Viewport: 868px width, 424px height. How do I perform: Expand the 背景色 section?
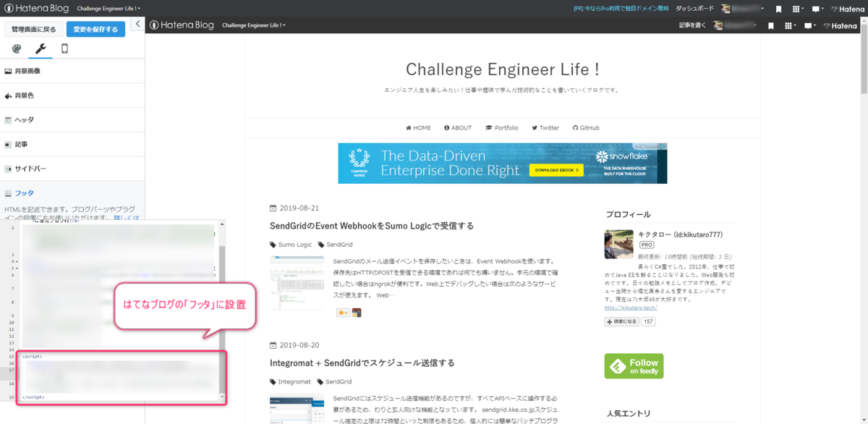[x=72, y=96]
